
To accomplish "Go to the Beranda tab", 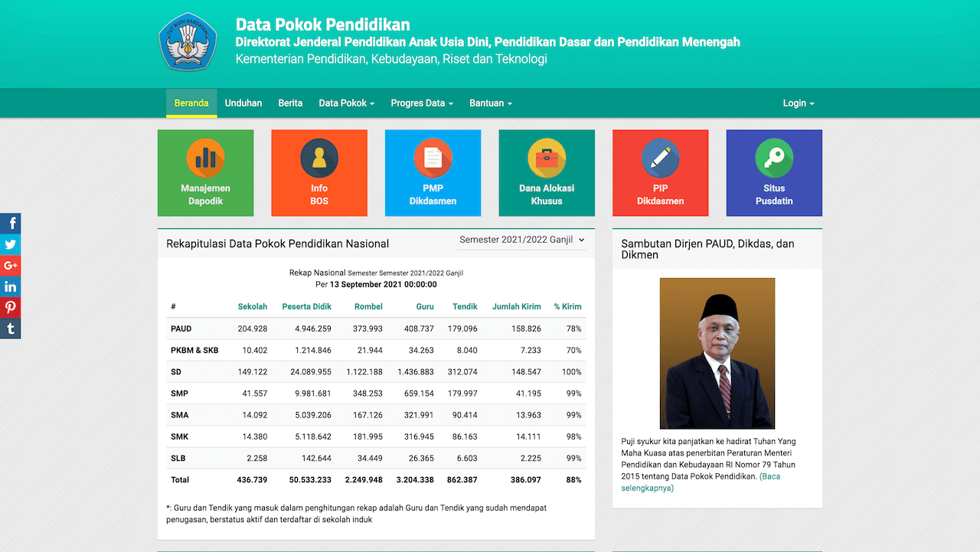I will (191, 103).
